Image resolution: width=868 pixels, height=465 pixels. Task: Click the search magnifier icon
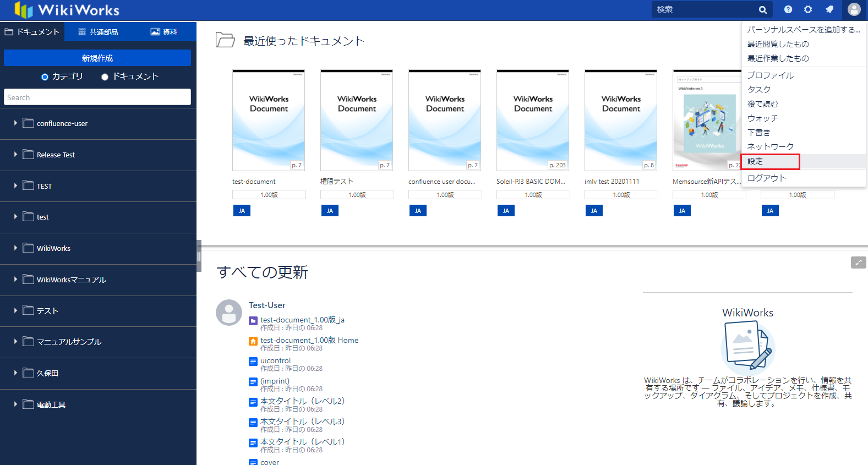pos(762,10)
